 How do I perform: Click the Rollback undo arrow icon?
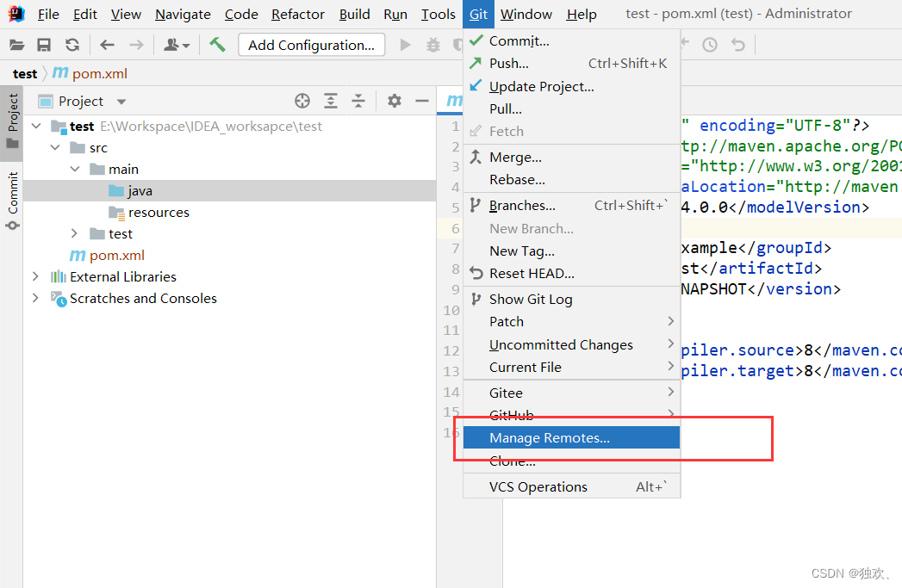coord(738,45)
